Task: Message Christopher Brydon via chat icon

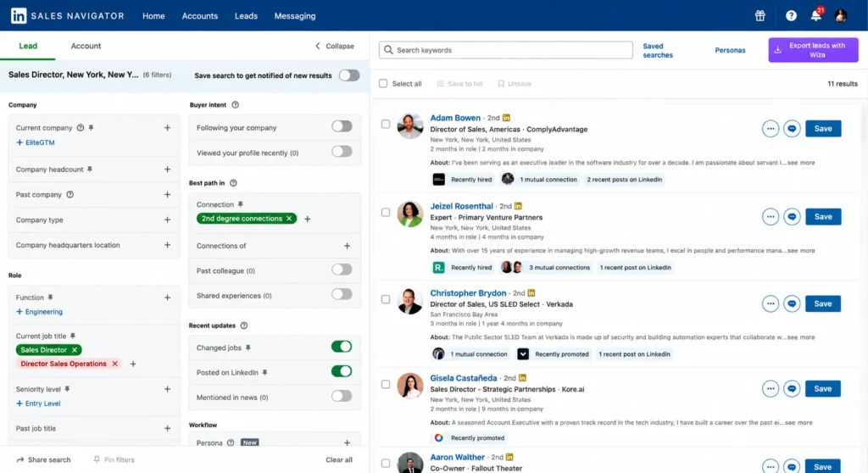Action: tap(792, 303)
